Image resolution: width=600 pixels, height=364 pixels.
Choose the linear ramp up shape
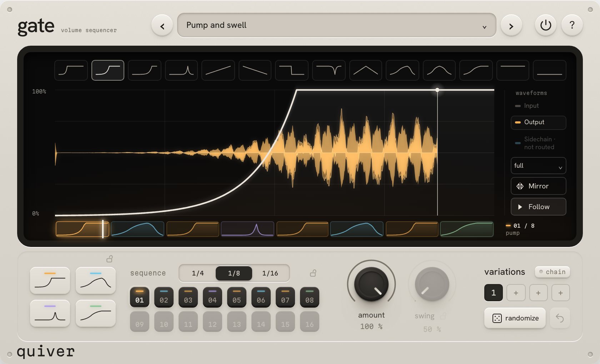tap(218, 70)
